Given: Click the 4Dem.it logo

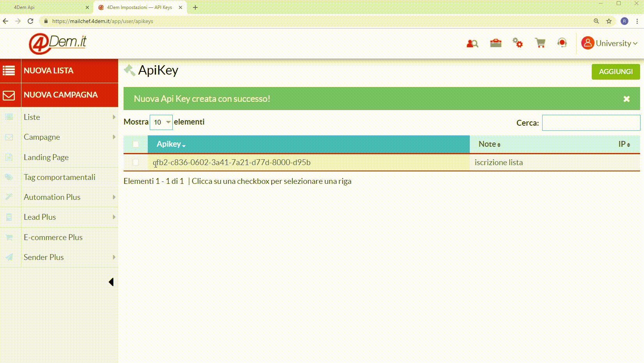Looking at the screenshot, I should (58, 43).
